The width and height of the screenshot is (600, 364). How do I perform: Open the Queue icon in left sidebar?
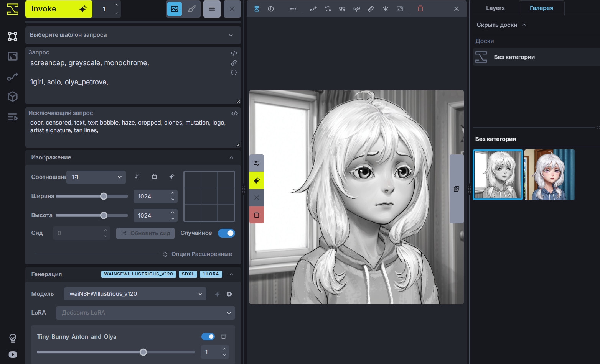click(x=13, y=117)
